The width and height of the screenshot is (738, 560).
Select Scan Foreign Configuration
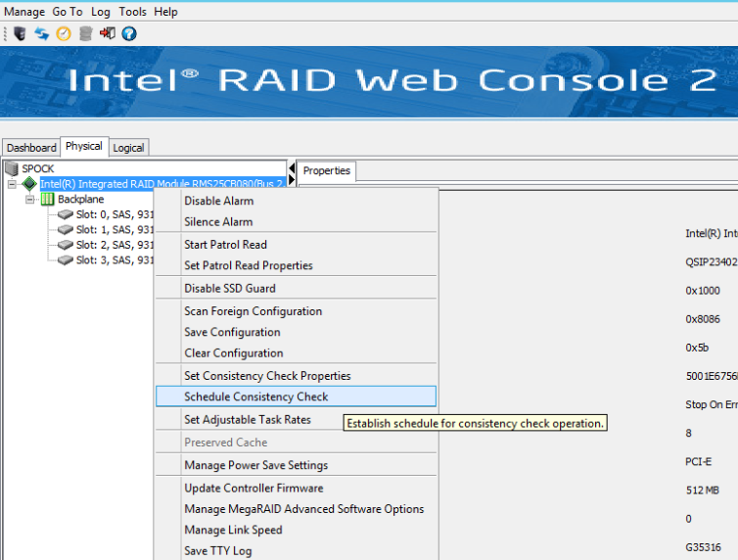tap(296, 311)
